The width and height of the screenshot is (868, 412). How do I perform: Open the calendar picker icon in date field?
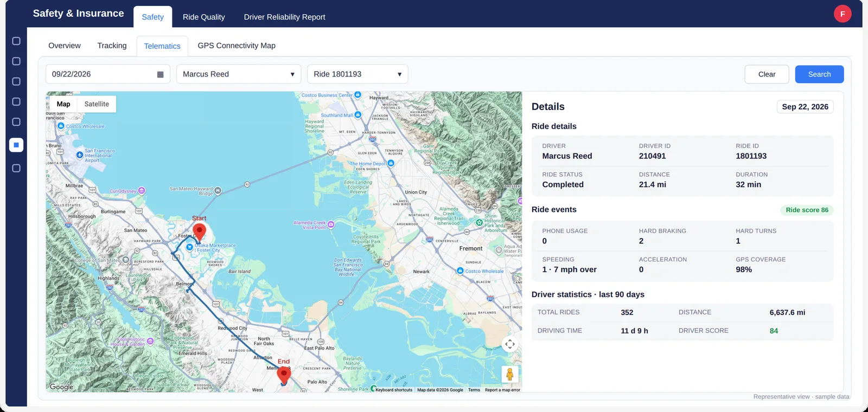tap(160, 74)
